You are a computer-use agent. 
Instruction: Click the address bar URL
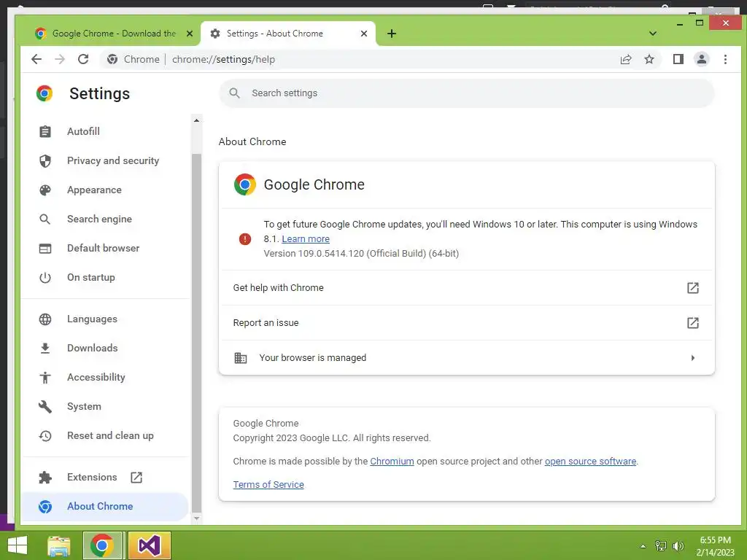click(223, 60)
